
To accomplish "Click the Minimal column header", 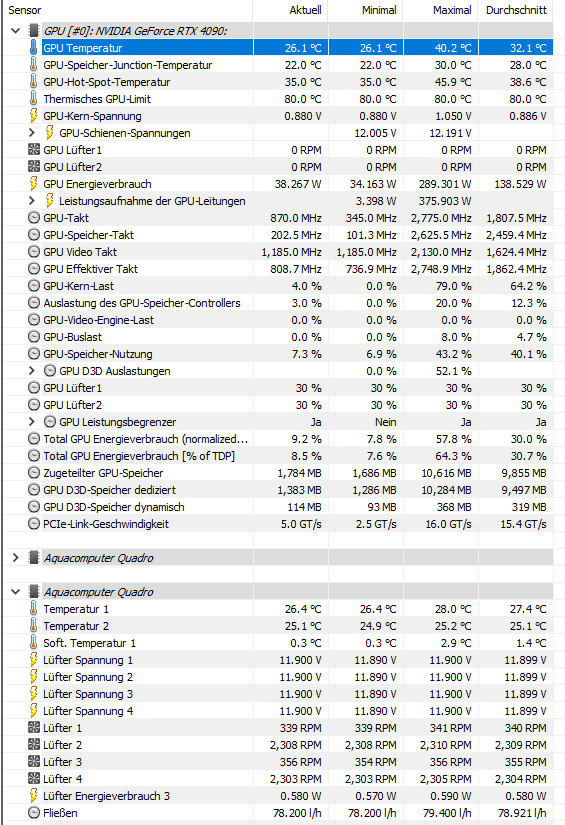I will (379, 10).
